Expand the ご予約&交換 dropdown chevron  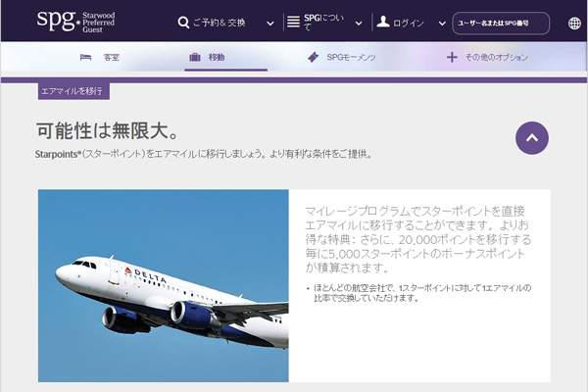[270, 24]
